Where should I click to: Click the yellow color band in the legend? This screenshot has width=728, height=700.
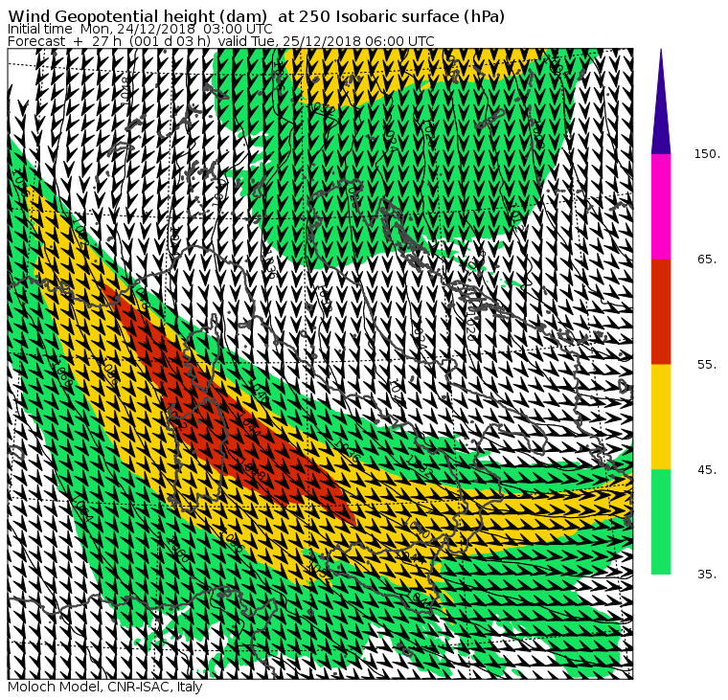point(661,417)
